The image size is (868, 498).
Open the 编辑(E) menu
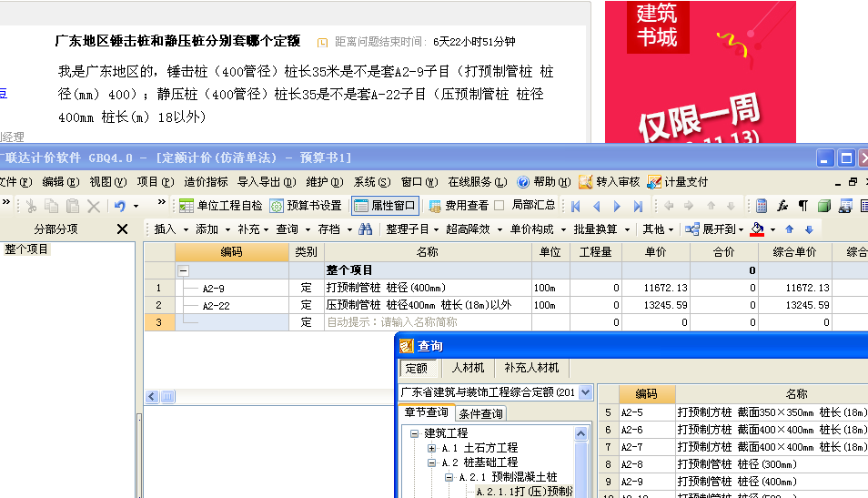click(x=60, y=182)
